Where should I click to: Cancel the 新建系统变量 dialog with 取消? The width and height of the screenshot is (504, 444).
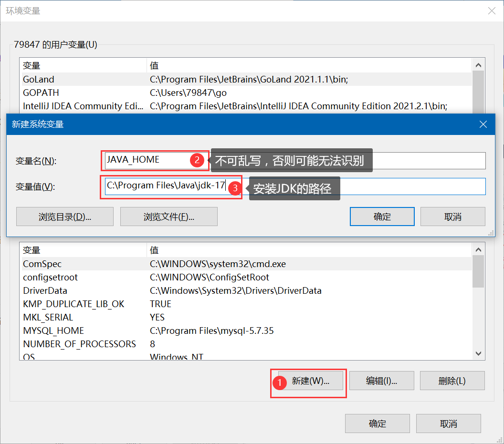click(x=452, y=217)
